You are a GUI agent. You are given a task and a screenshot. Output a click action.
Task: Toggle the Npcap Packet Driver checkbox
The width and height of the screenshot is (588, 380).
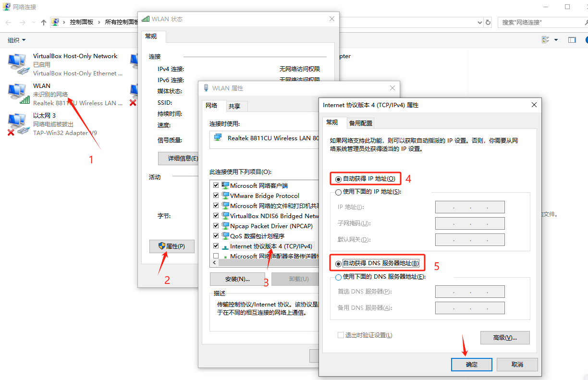(216, 226)
